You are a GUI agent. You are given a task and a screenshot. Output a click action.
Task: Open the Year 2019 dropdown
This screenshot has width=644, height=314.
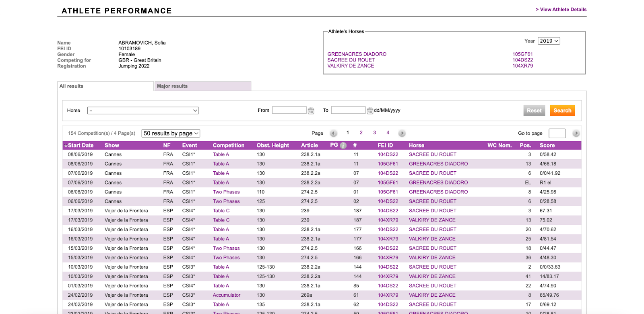[x=549, y=41]
